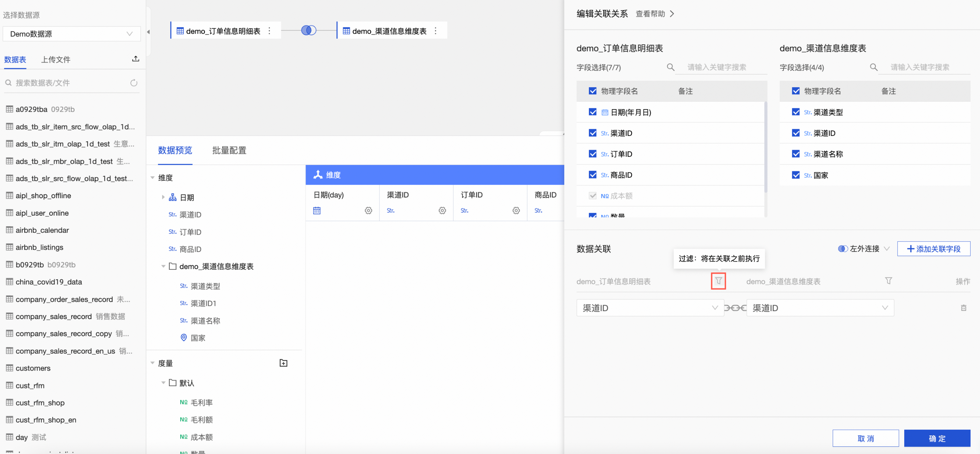The height and width of the screenshot is (454, 980).
Task: Open the 查看帮助 link
Action: coord(654,14)
